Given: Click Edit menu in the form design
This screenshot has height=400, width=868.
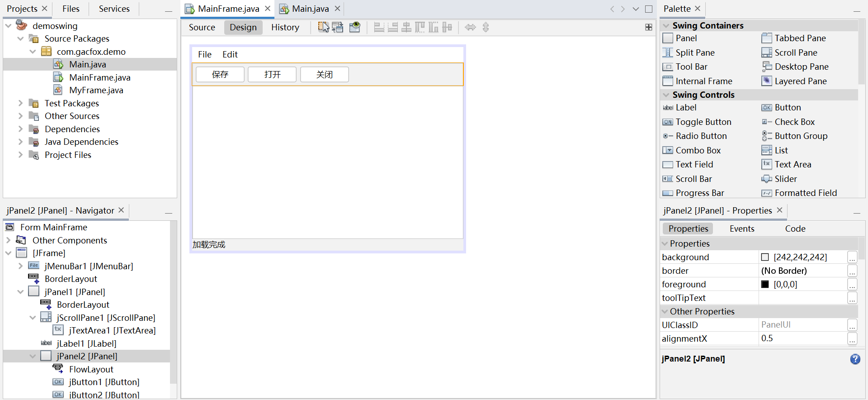Looking at the screenshot, I should pyautogui.click(x=230, y=54).
